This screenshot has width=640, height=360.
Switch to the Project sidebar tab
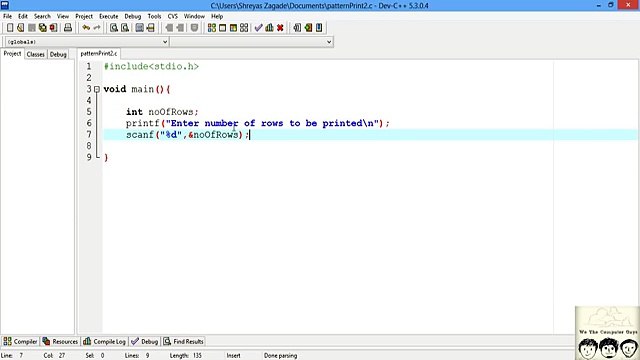[x=12, y=54]
